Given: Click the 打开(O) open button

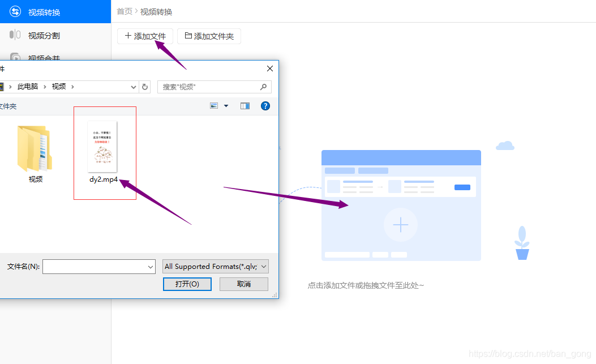Looking at the screenshot, I should (x=187, y=284).
